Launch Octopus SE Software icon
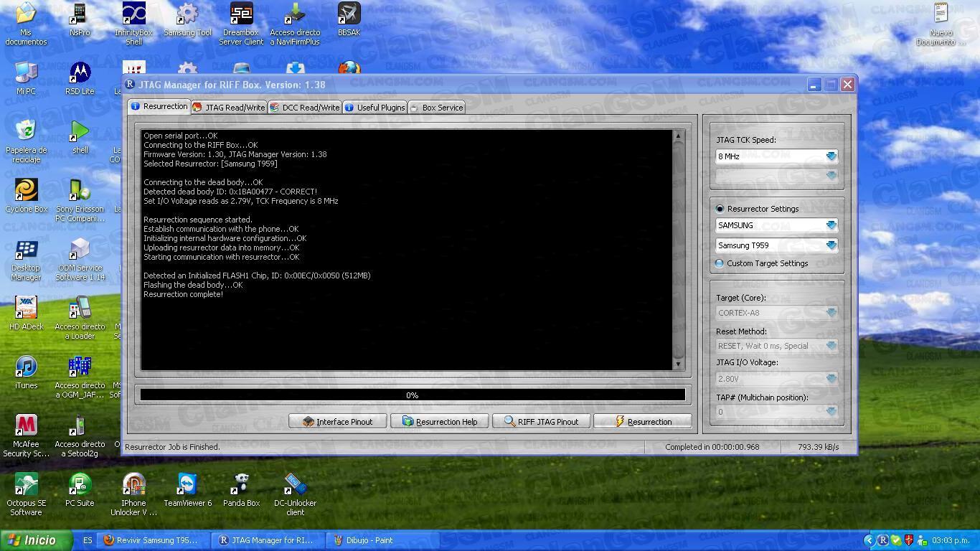Viewport: 980px width, 551px height. [x=26, y=494]
